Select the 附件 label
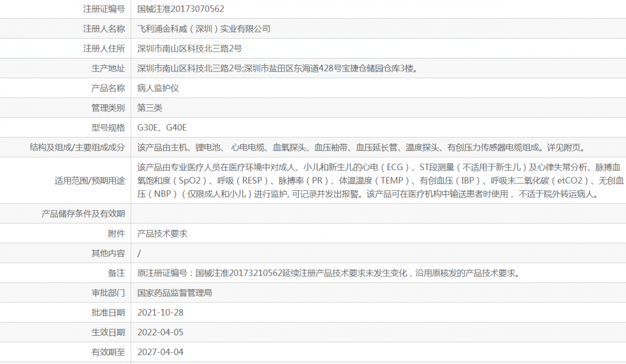Screen dimensions: 626x364 click(x=116, y=234)
